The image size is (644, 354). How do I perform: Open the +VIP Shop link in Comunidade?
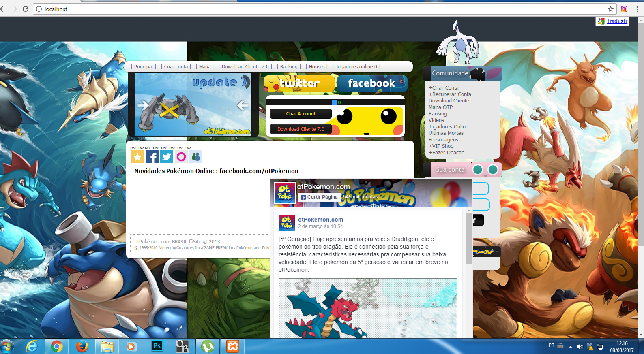[441, 146]
